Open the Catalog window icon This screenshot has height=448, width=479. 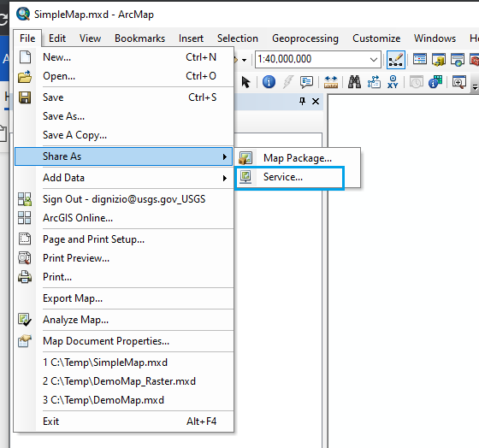point(439,60)
